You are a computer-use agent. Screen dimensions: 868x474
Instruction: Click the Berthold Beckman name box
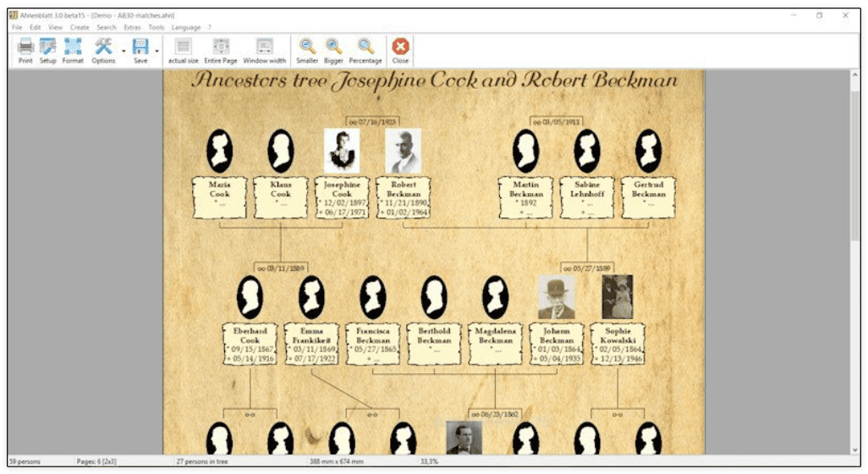click(x=434, y=344)
